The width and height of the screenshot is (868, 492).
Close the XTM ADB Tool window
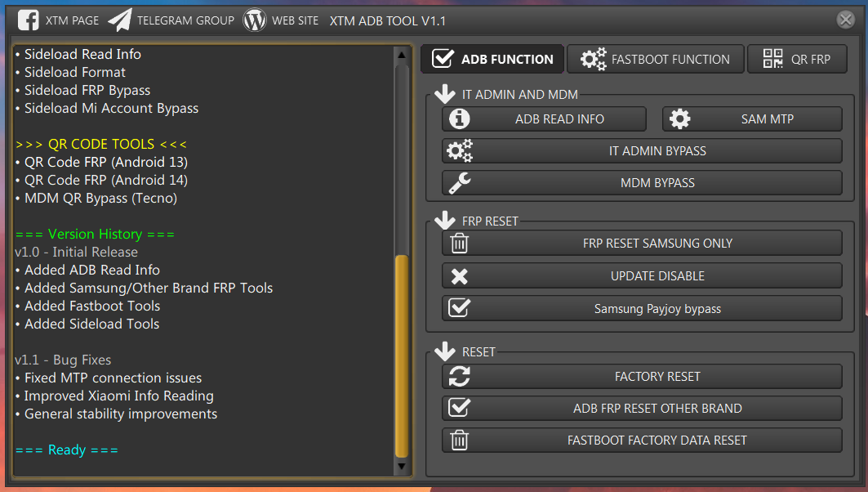click(x=845, y=20)
